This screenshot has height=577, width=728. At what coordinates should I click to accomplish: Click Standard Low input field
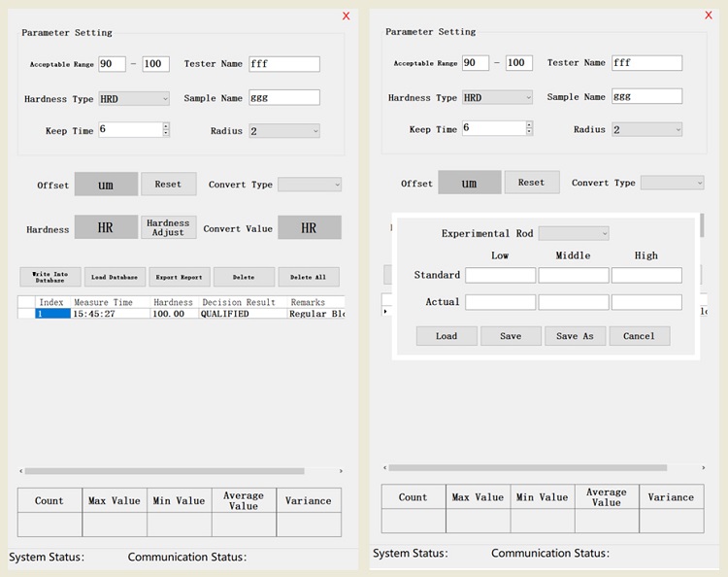tap(501, 275)
